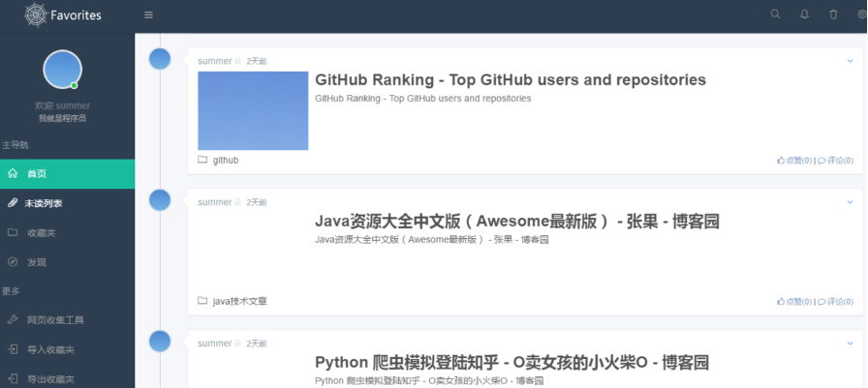Open the github folder tag
Screen dimensions: 868x388
(x=226, y=161)
